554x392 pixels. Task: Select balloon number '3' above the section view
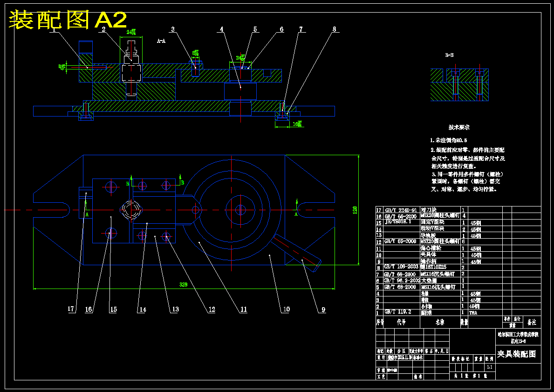click(173, 29)
